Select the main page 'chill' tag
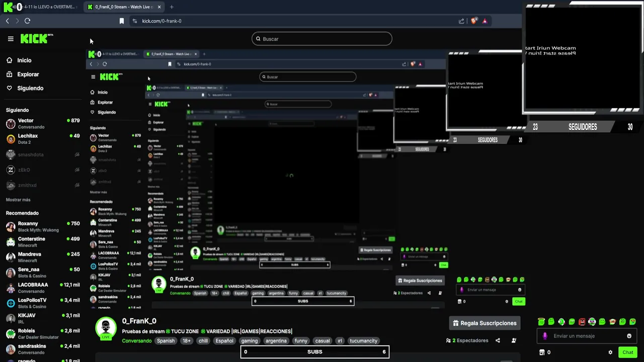The image size is (644, 362). pyautogui.click(x=203, y=341)
